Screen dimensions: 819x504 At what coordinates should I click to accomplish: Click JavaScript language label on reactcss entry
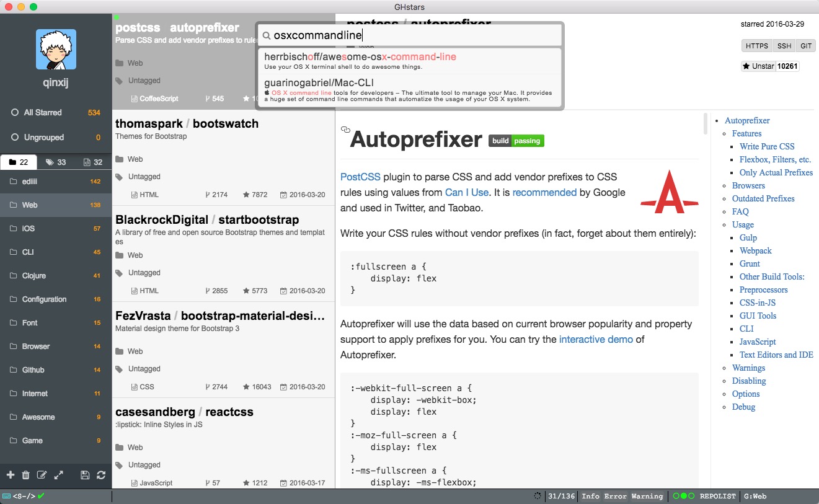(x=152, y=483)
